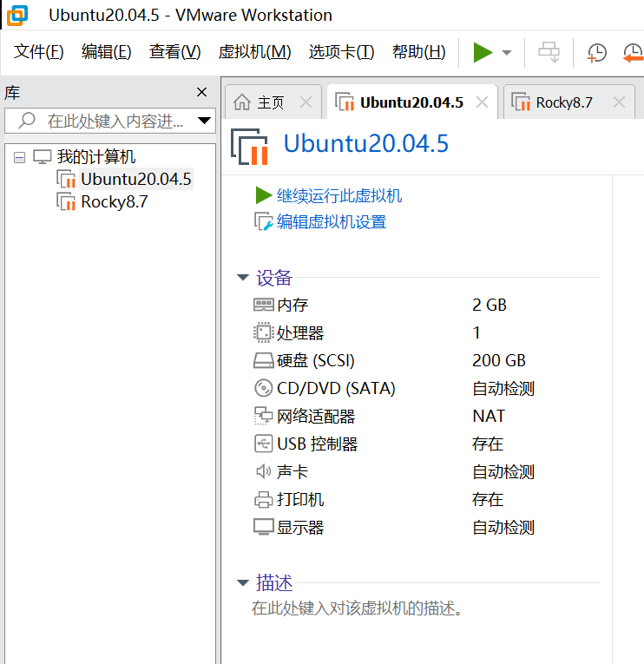644x664 pixels.
Task: Close the 库 library panel
Action: (202, 92)
